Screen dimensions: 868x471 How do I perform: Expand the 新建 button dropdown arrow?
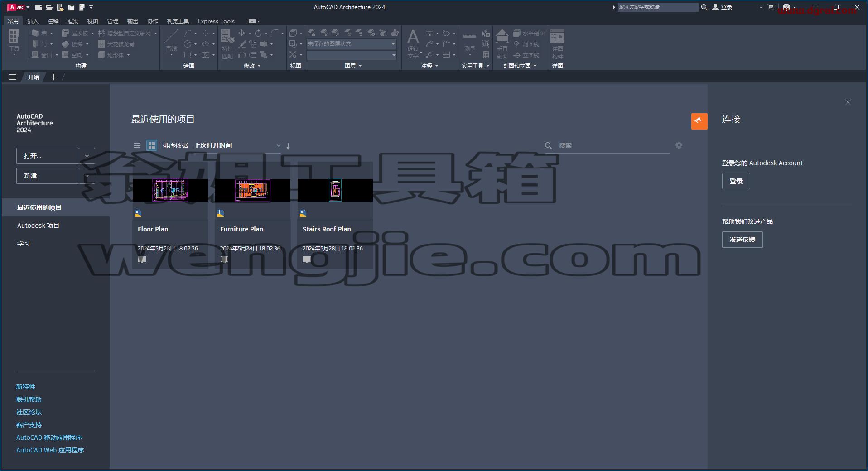pos(87,176)
